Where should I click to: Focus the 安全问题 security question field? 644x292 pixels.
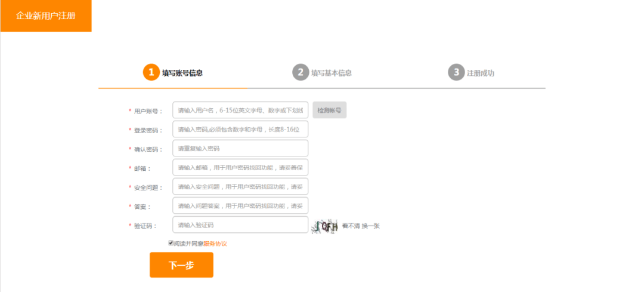click(240, 187)
